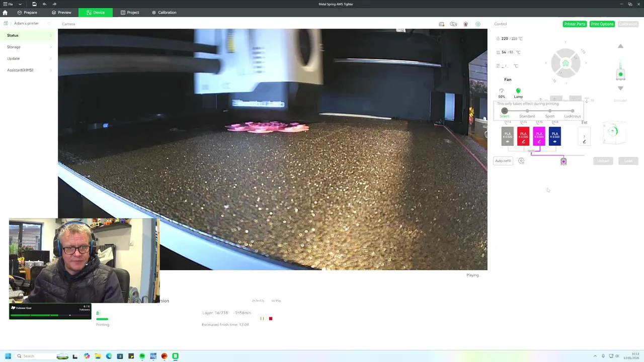Open the Windows Start menu

click(8, 356)
